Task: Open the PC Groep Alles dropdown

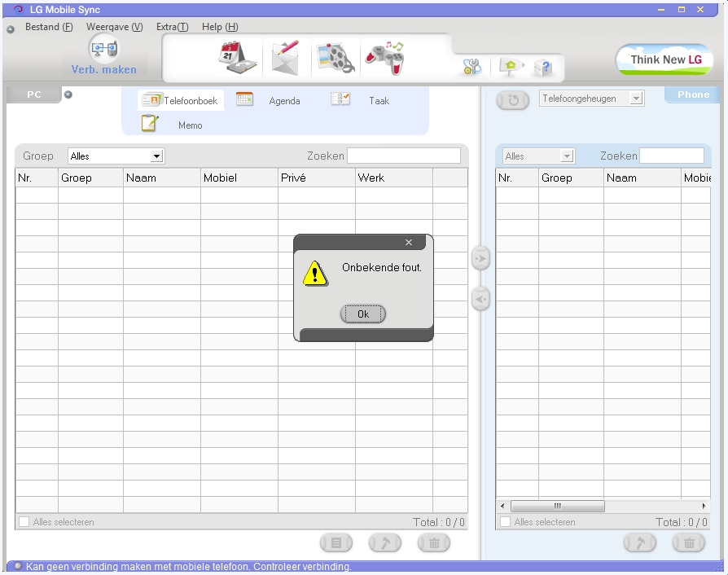Action: [x=116, y=156]
